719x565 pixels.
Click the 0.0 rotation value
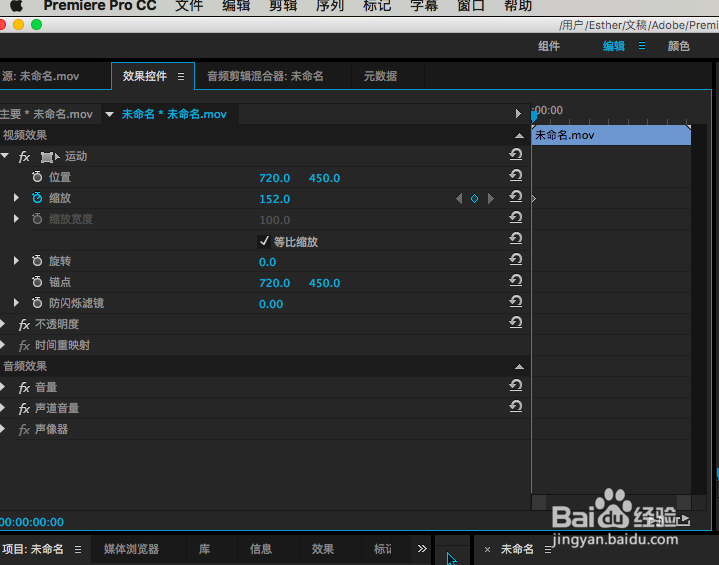(x=267, y=262)
